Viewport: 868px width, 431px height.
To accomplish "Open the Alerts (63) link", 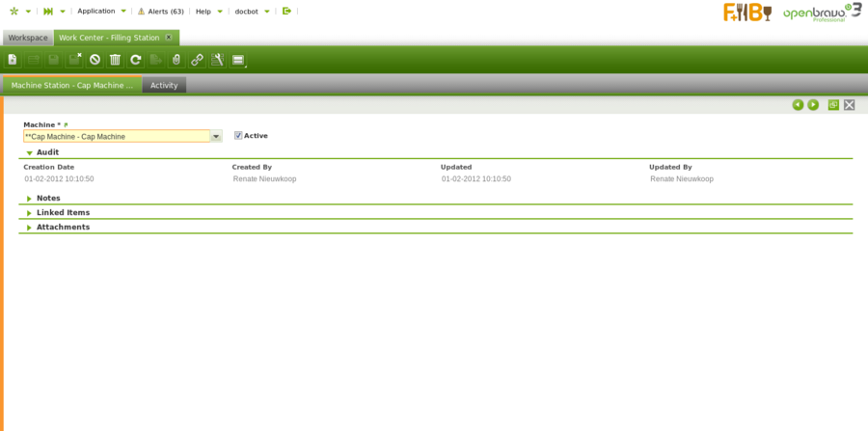I will (x=160, y=12).
